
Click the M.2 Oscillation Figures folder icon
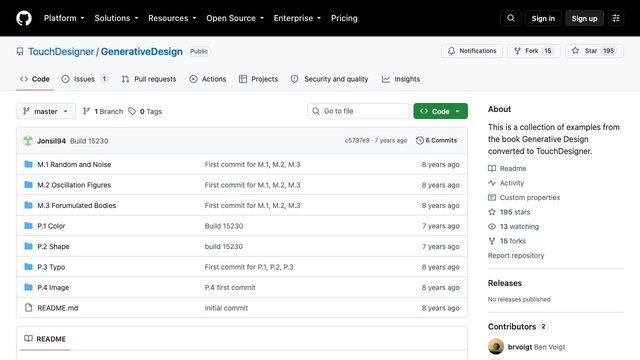[x=28, y=184]
